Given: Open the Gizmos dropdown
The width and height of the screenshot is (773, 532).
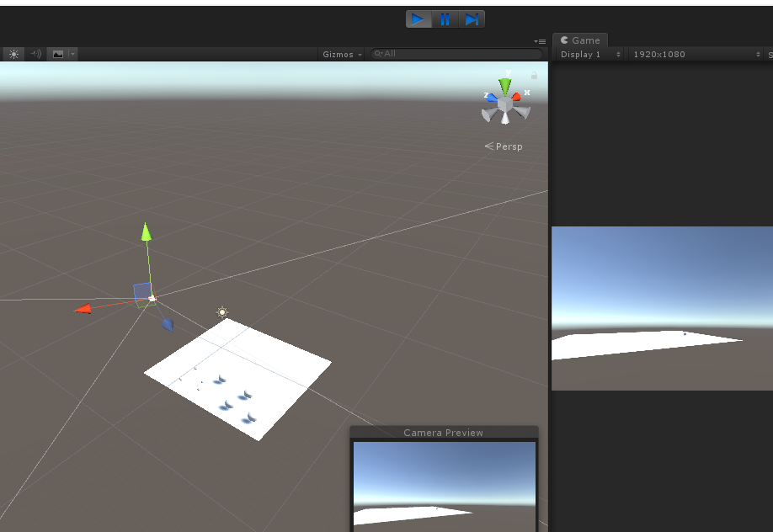Looking at the screenshot, I should click(340, 53).
